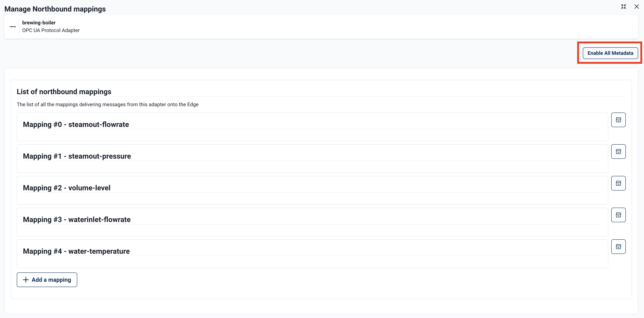This screenshot has height=318, width=644.
Task: Select the brewing-boiler adapter name
Action: [39, 23]
